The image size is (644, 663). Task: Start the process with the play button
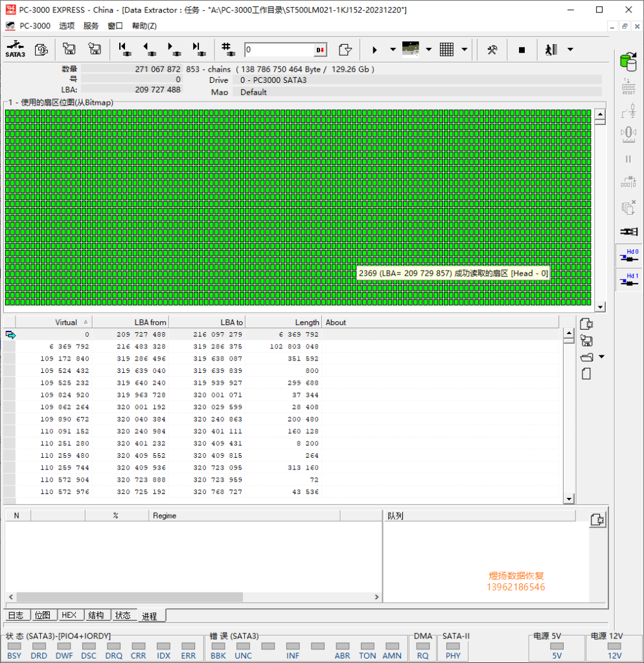pyautogui.click(x=374, y=50)
